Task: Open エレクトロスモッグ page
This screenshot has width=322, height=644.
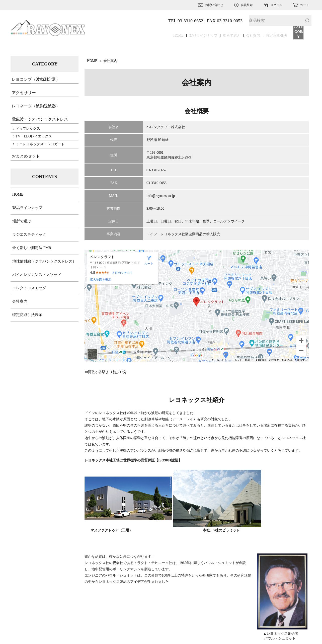Action: 44,288
